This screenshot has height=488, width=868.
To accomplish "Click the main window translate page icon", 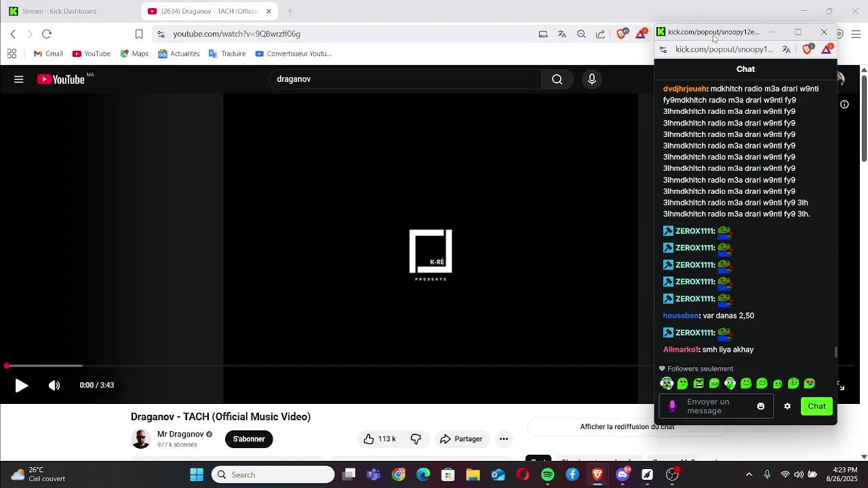I will tap(561, 34).
